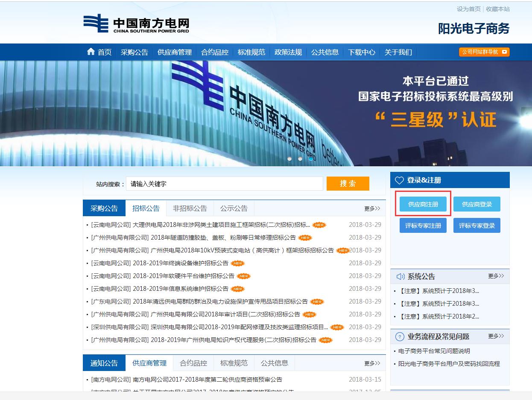Click the 站内搜索 keyword input field
The height and width of the screenshot is (400, 532).
coord(225,184)
